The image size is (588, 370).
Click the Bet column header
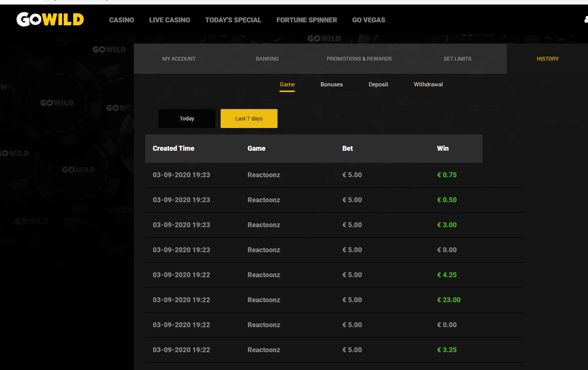tap(348, 148)
